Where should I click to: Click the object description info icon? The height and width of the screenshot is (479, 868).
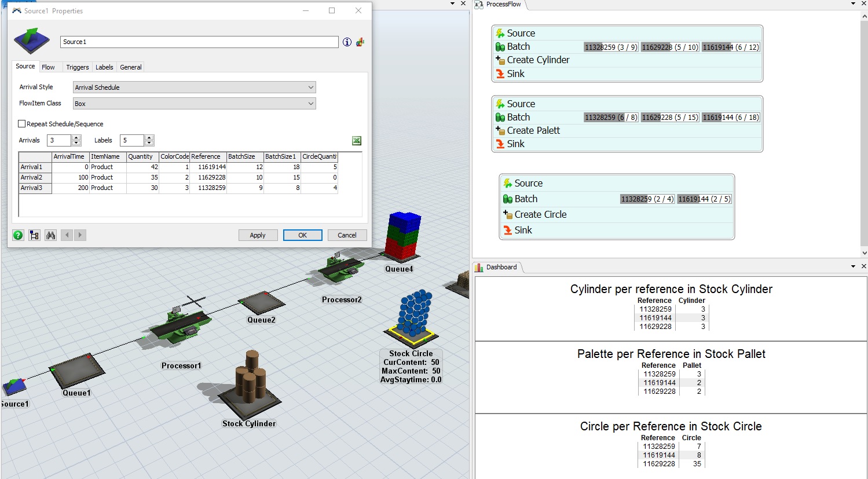(347, 42)
